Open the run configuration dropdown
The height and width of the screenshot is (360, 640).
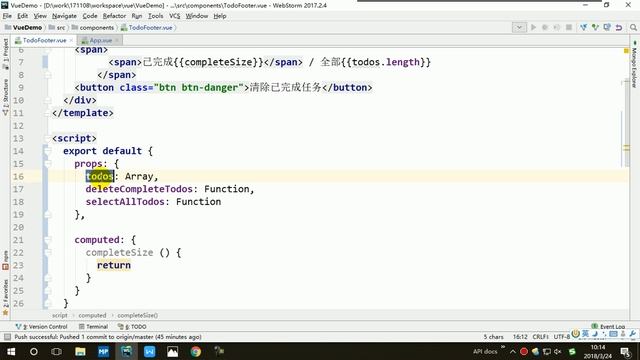(x=519, y=27)
